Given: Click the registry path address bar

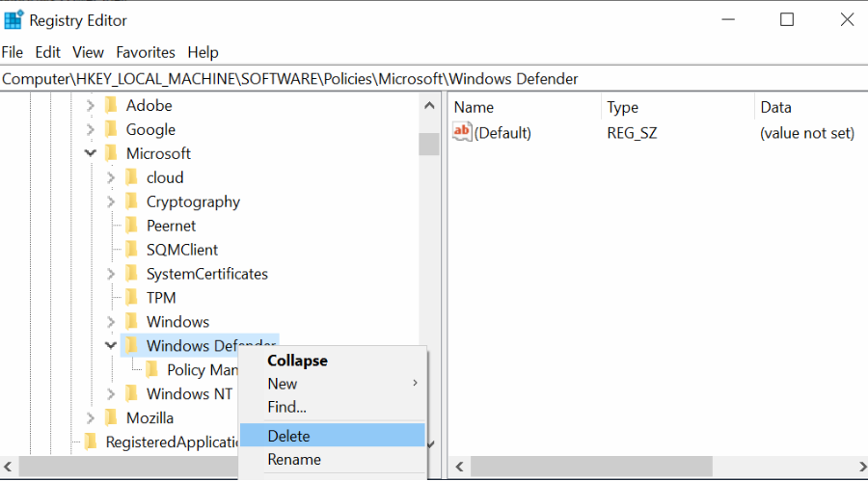Looking at the screenshot, I should point(434,79).
